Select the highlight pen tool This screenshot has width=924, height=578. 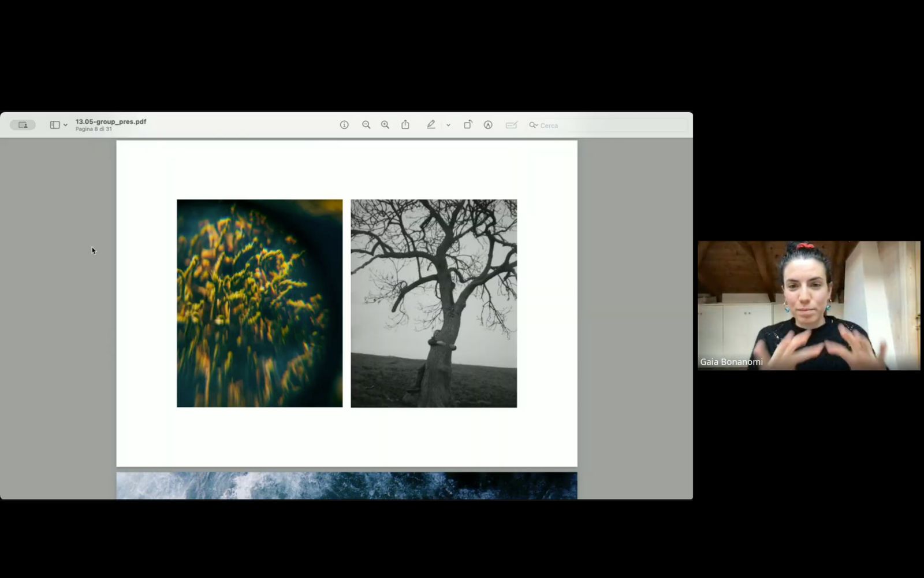(431, 125)
